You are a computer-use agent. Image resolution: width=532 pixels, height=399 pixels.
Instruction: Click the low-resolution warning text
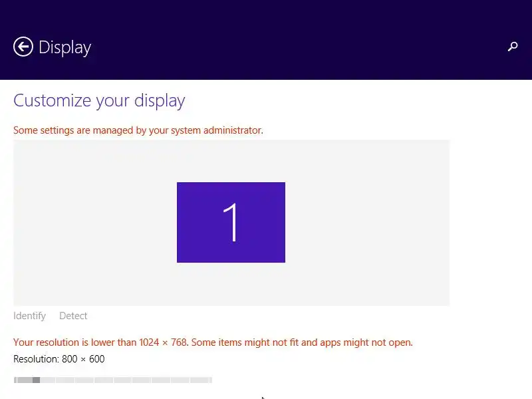213,342
